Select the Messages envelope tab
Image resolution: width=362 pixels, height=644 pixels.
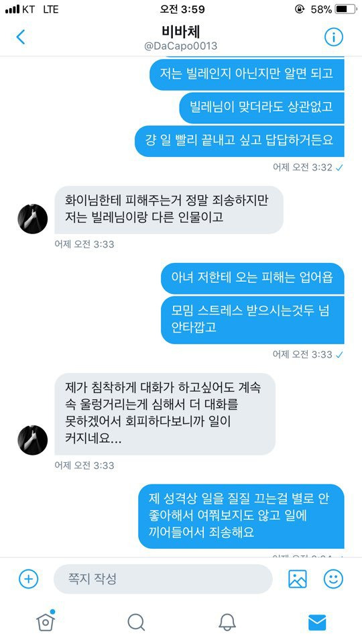(317, 623)
